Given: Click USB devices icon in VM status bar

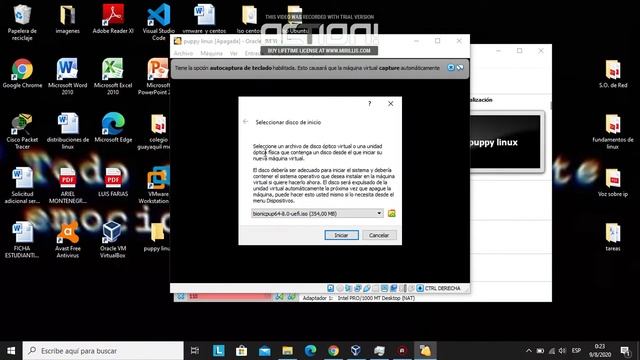Looking at the screenshot, I should coord(367,289).
